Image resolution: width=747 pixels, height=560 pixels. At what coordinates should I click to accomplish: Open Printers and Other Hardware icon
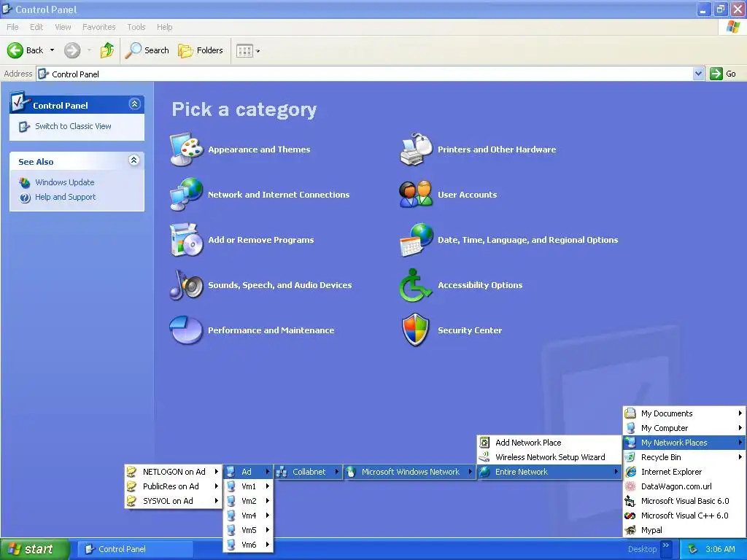(x=417, y=149)
